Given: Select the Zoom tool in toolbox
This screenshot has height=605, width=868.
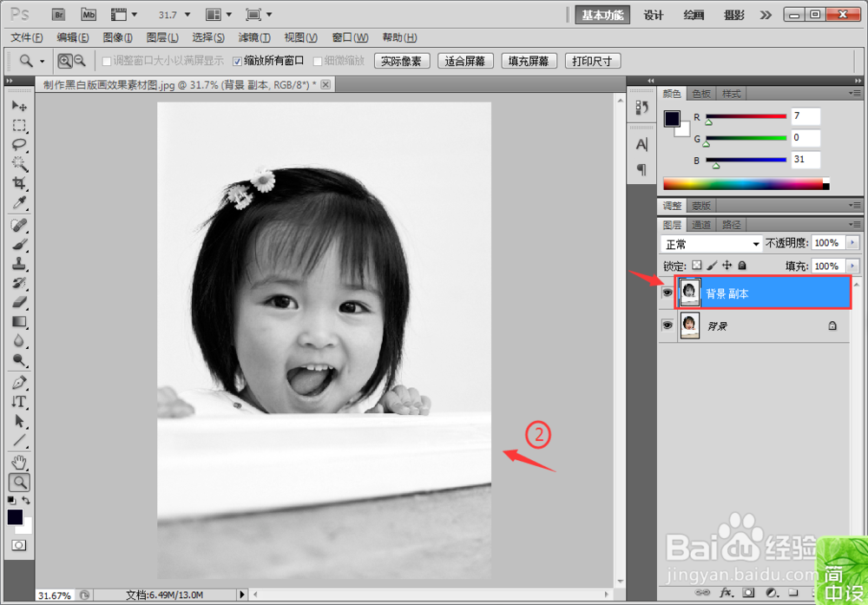Looking at the screenshot, I should (19, 483).
